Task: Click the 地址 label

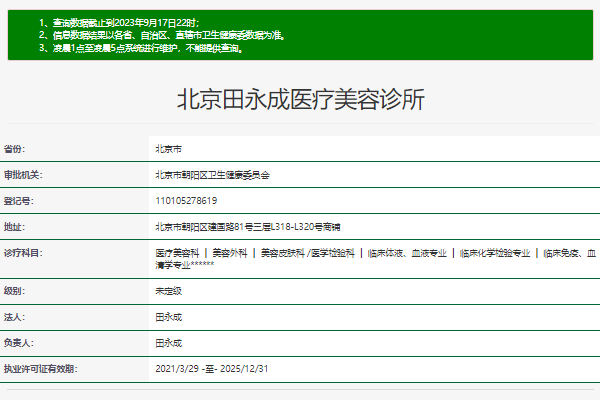Action: (14, 227)
